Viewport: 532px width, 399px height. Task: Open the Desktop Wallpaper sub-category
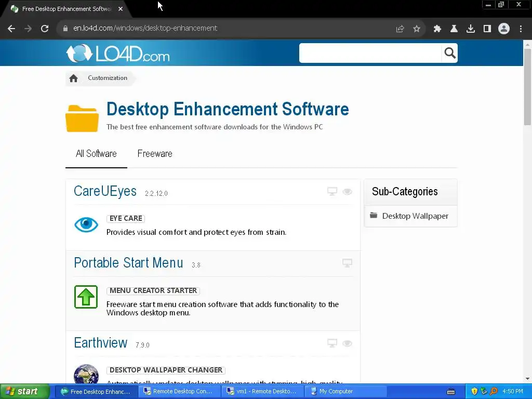coord(415,216)
